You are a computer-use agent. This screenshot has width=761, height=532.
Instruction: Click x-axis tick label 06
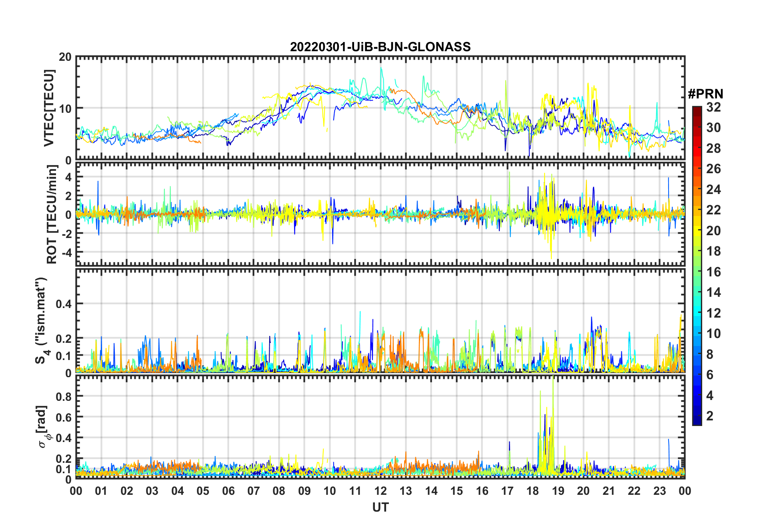pyautogui.click(x=228, y=491)
